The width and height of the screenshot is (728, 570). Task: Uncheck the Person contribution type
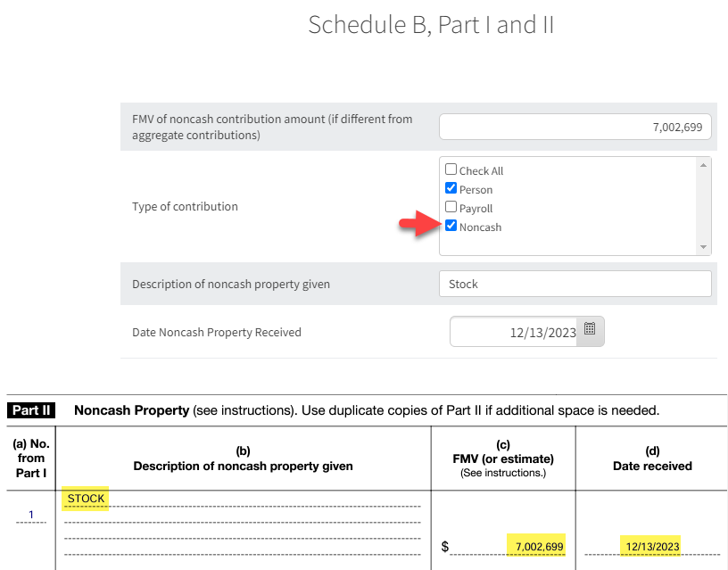pyautogui.click(x=451, y=189)
